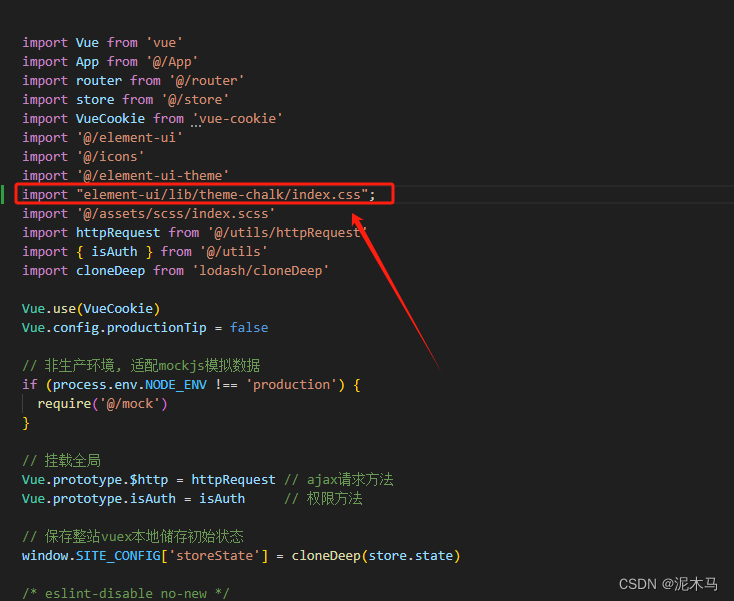Click the comment '// 挂载全局'

pyautogui.click(x=61, y=461)
